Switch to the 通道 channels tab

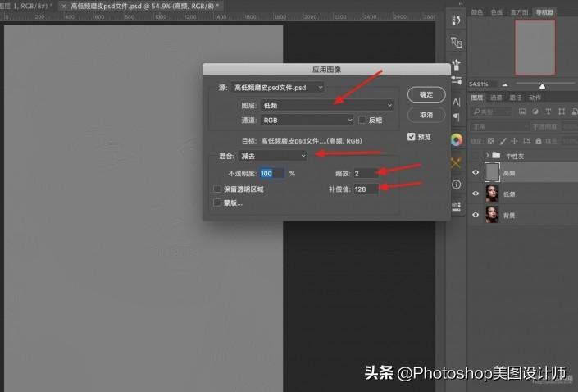coord(494,98)
